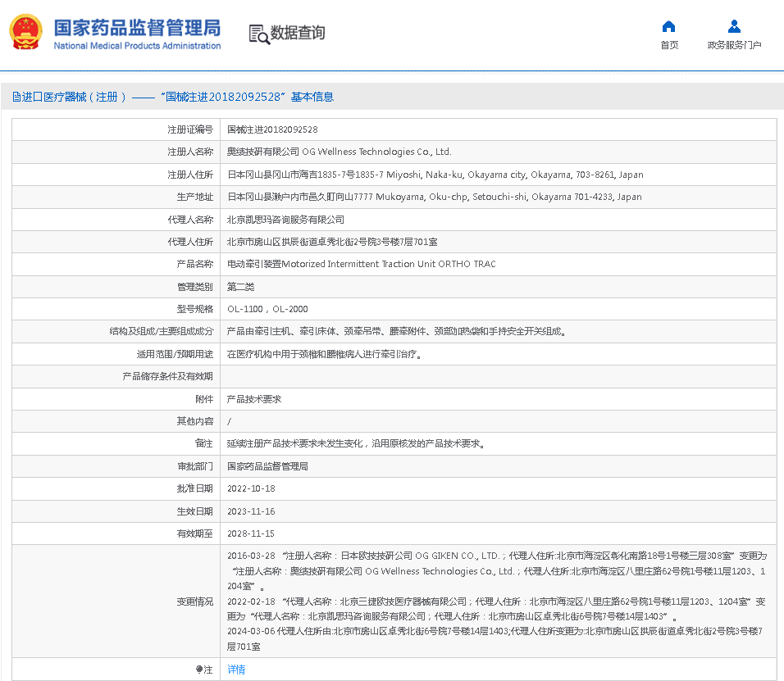Viewport: 784px width, 681px height.
Task: Select the 首页 text label
Action: pyautogui.click(x=669, y=45)
